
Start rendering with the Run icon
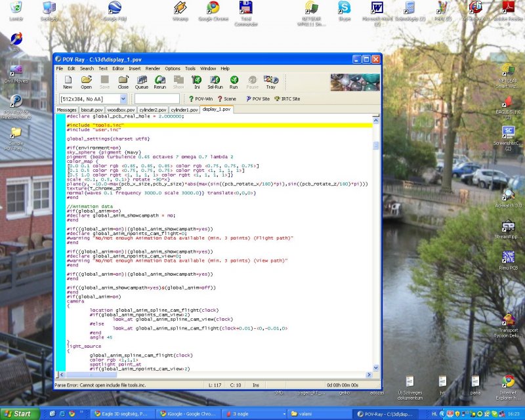point(234,82)
